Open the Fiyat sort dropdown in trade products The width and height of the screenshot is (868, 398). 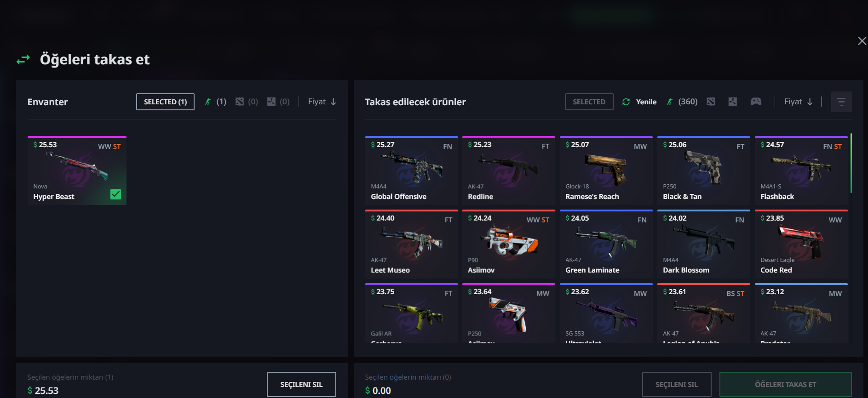pos(799,102)
